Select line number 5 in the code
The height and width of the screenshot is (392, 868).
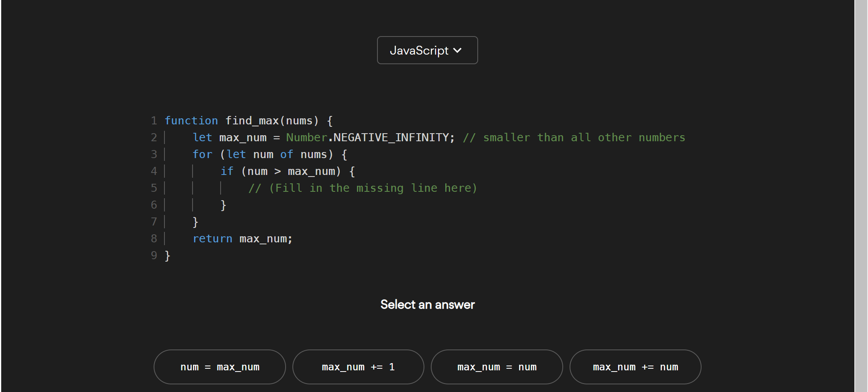153,188
